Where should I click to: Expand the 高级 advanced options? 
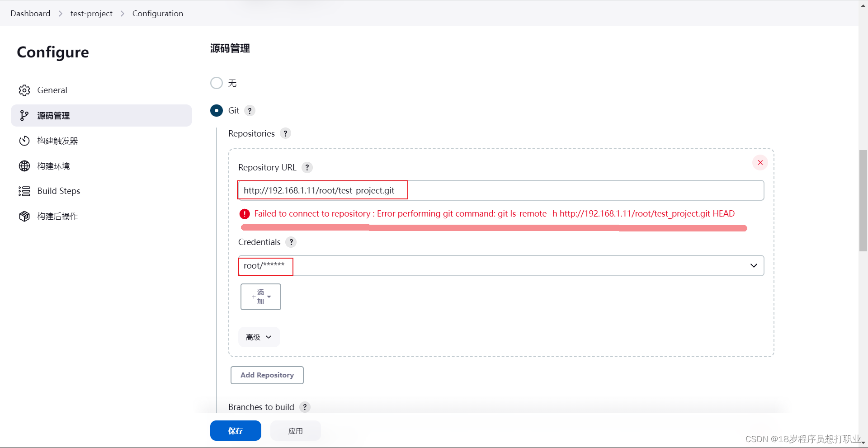(x=259, y=337)
